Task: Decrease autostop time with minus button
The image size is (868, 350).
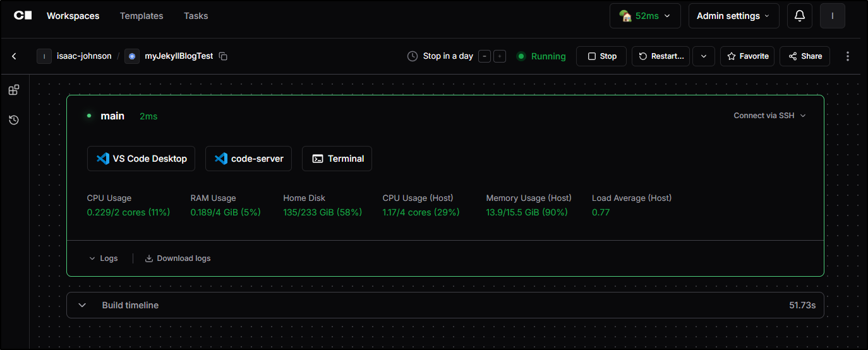Action: 484,56
